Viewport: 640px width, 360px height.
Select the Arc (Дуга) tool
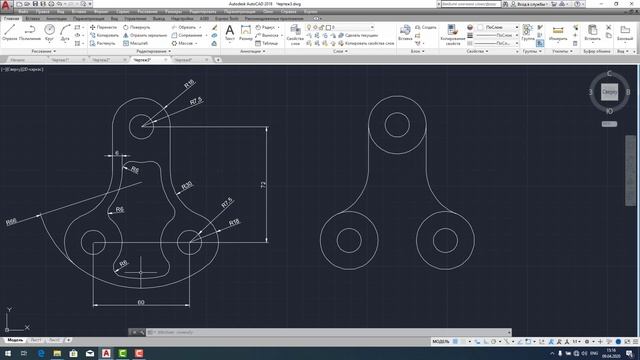click(x=65, y=32)
